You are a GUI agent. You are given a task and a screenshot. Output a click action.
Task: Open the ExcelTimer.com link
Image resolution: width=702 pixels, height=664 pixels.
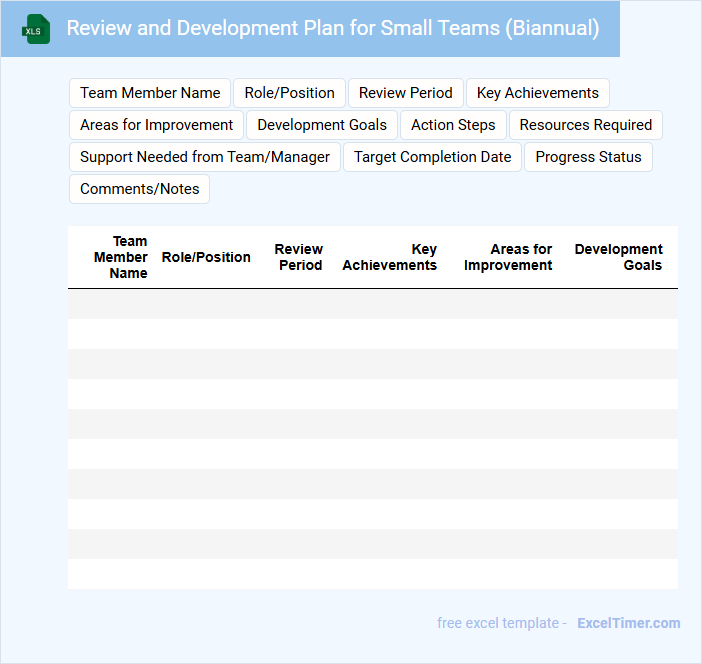tap(628, 623)
